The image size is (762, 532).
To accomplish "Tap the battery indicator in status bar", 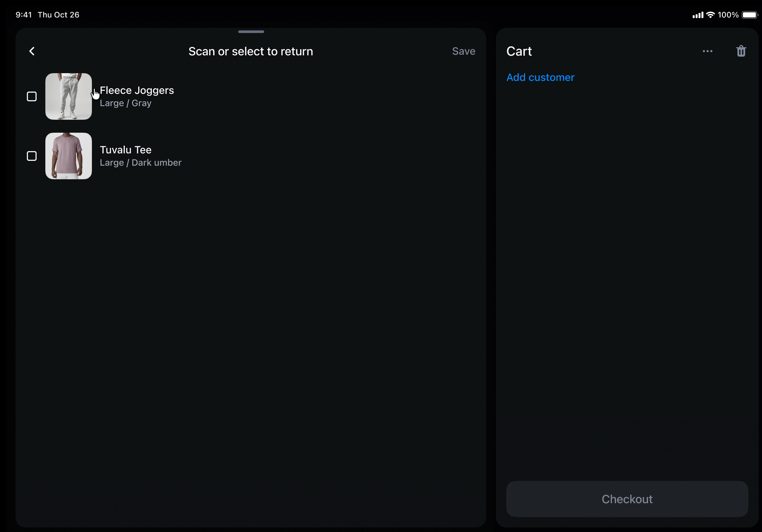I will click(x=750, y=15).
